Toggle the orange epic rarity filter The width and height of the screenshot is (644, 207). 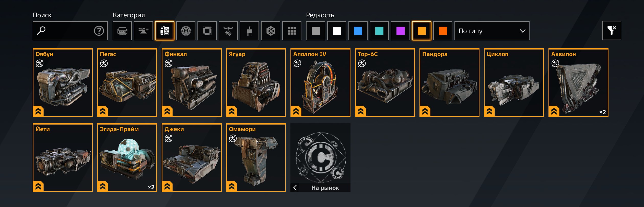click(x=421, y=31)
